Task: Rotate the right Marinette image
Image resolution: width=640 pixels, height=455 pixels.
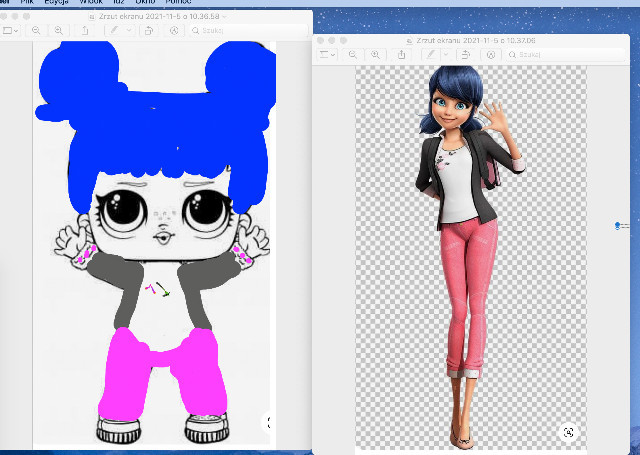Action: coord(465,54)
